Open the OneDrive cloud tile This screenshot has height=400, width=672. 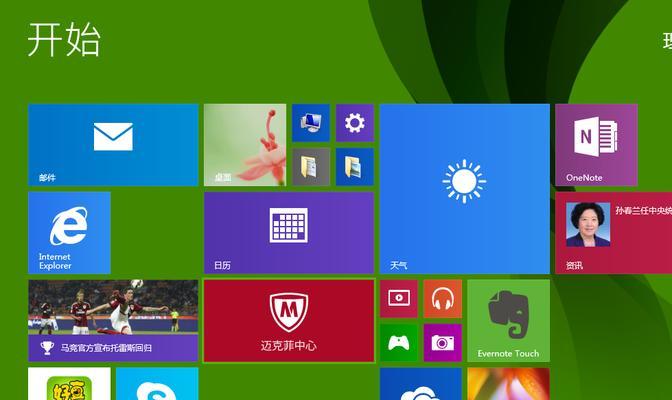point(421,384)
